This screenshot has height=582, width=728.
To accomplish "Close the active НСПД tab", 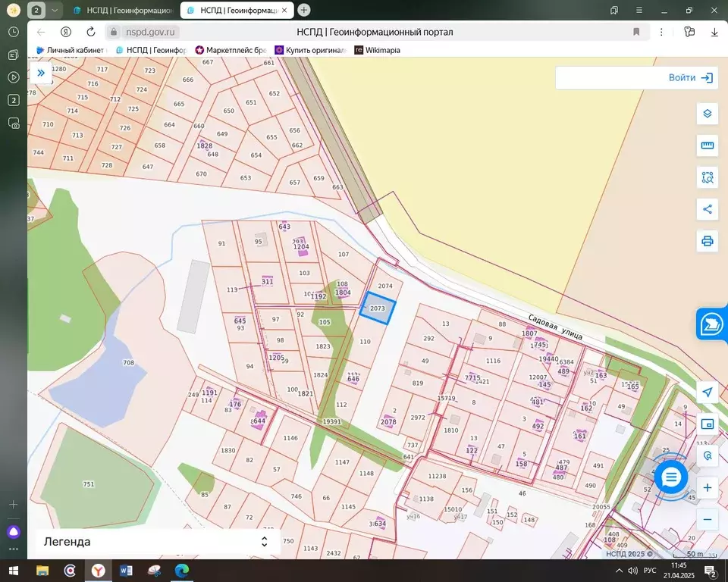I will point(284,10).
